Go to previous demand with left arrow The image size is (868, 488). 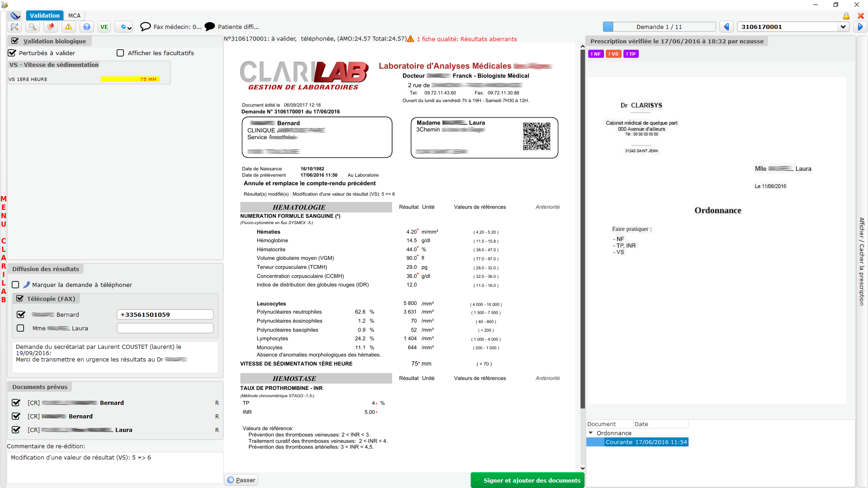click(x=726, y=27)
